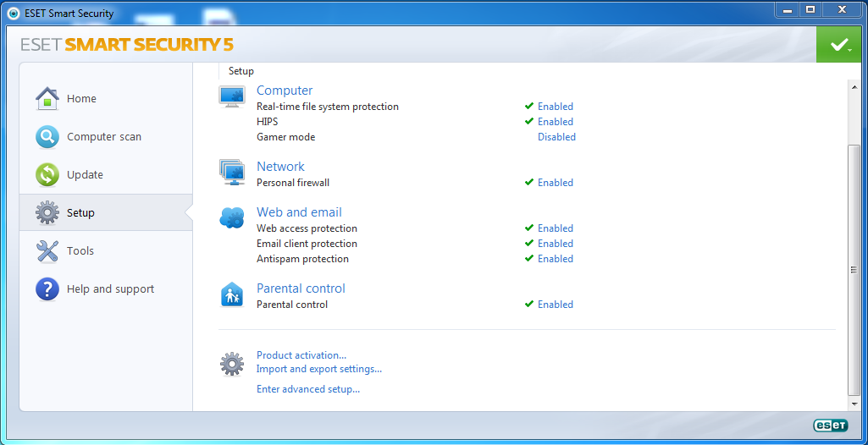Toggle Real-time file system protection Enabled link

click(x=556, y=106)
